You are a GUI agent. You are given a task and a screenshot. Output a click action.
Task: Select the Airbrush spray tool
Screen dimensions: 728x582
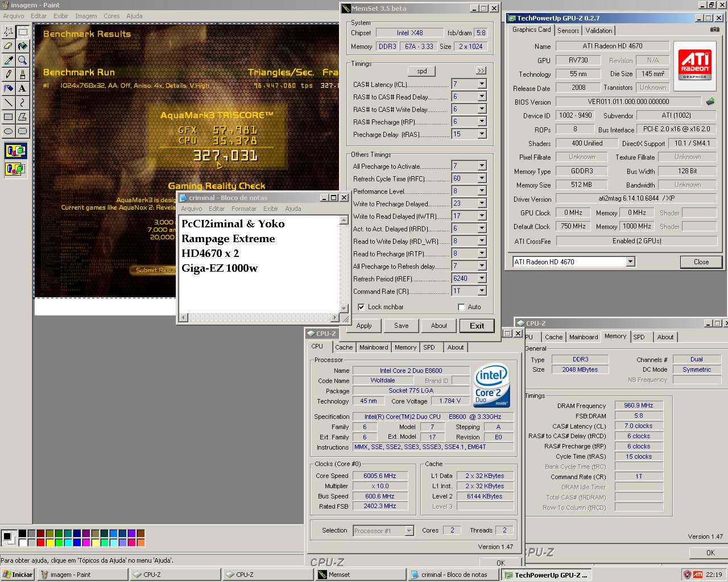point(9,89)
